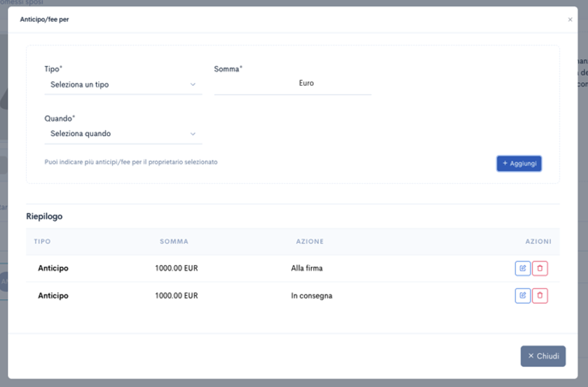Edit the Anticipo row with Alla firma
588x387 pixels.
tap(522, 268)
